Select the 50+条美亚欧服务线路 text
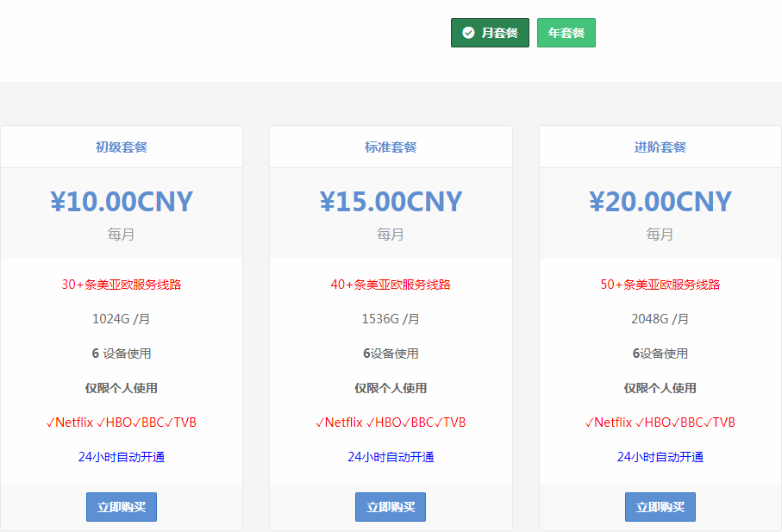This screenshot has height=532, width=782. click(x=660, y=285)
